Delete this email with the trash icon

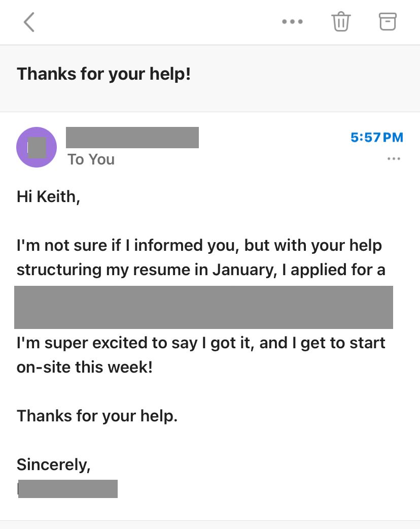[x=341, y=22]
